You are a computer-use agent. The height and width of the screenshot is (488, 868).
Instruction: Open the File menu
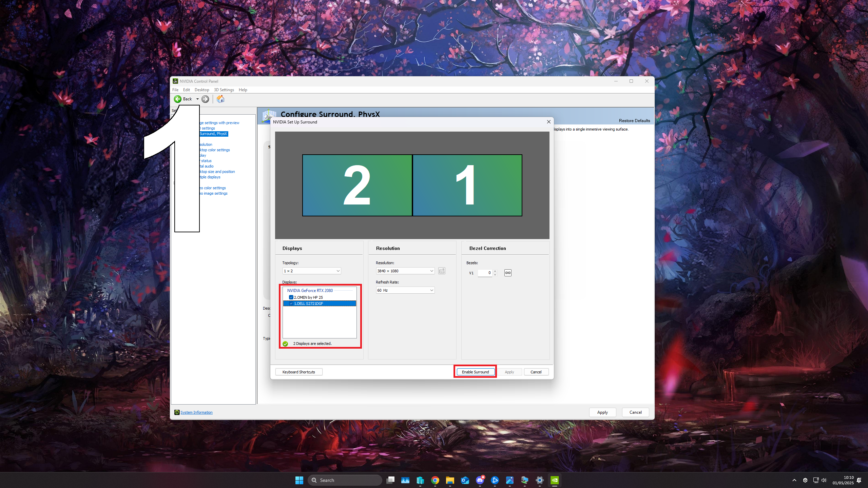[x=175, y=90]
